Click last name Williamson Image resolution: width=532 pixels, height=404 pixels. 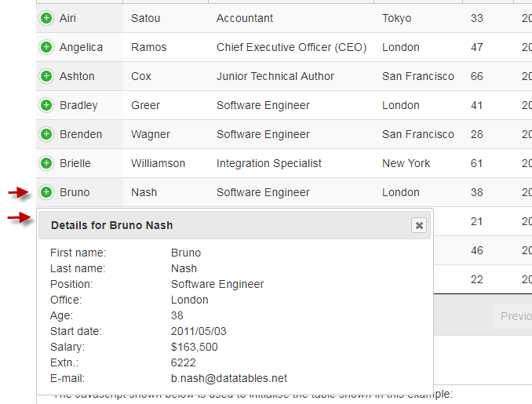pos(158,163)
